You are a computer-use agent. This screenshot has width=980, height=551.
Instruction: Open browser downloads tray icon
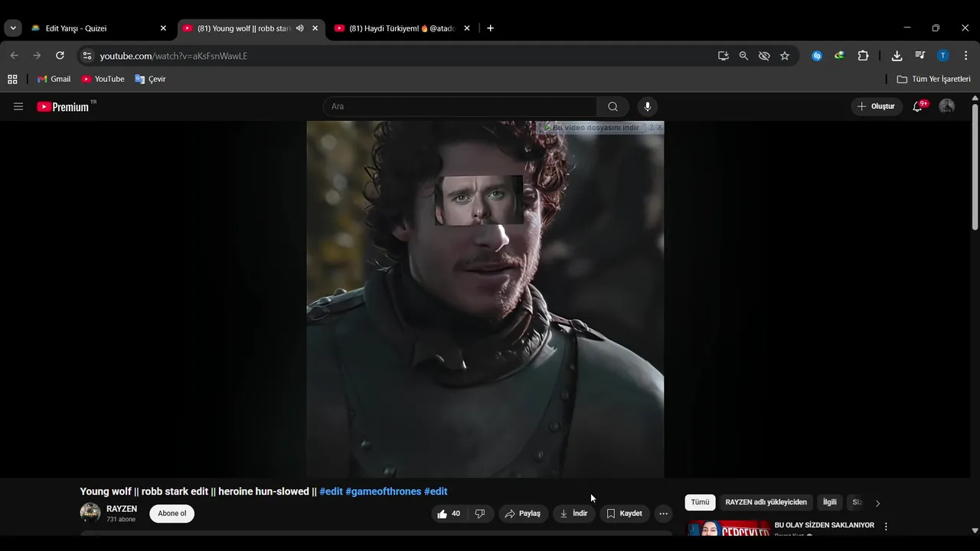(x=897, y=56)
